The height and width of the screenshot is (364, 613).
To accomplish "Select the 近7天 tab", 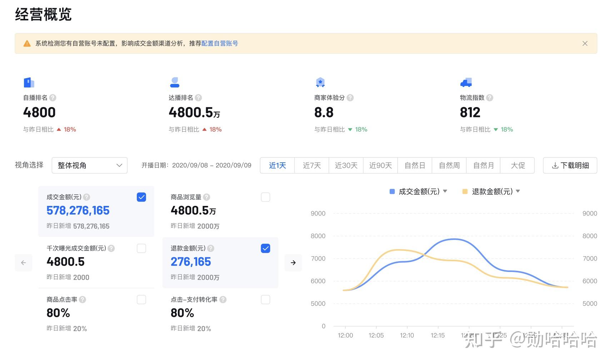I will tap(312, 166).
